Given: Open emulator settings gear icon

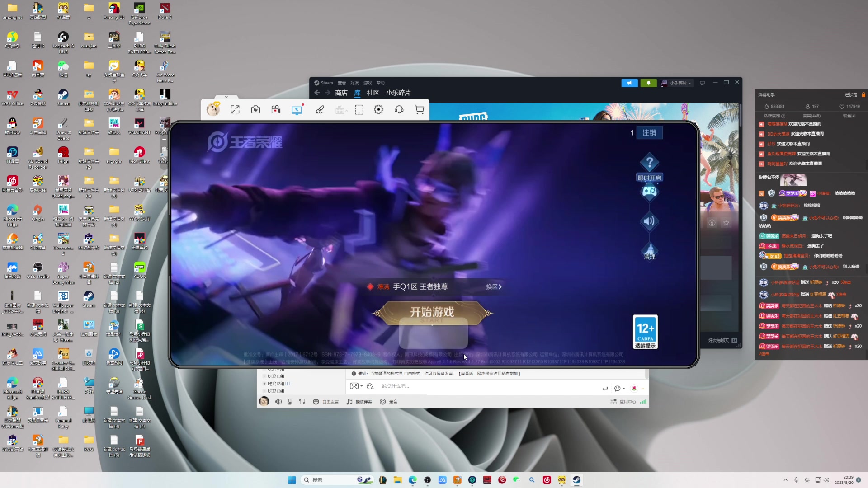Looking at the screenshot, I should pos(379,110).
